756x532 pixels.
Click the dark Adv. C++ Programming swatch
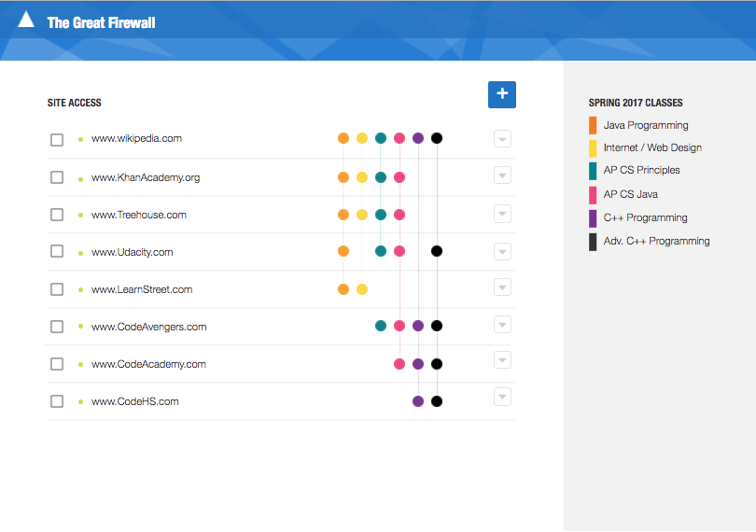[593, 242]
